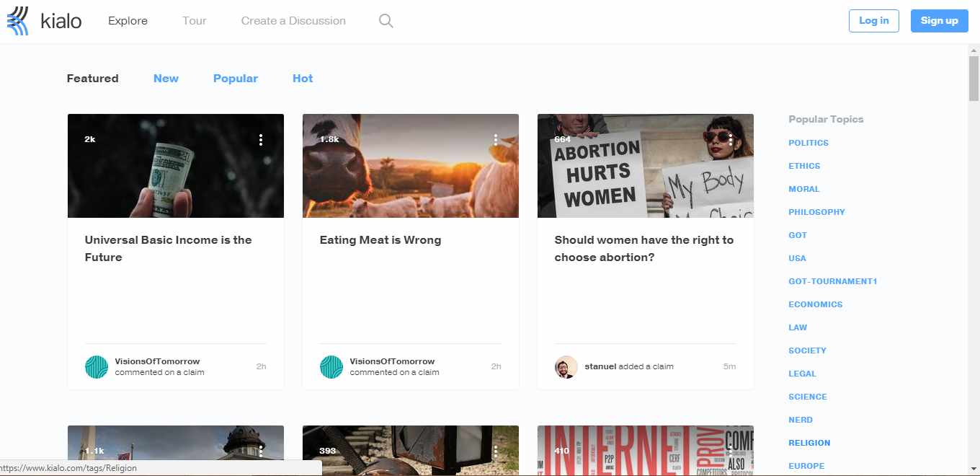The width and height of the screenshot is (980, 476).
Task: Switch to the New tab
Action: click(166, 79)
